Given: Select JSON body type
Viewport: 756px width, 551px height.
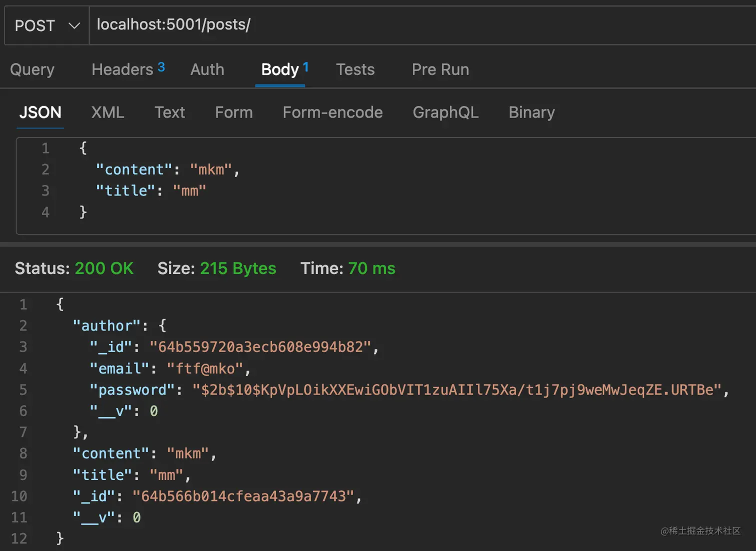Looking at the screenshot, I should 40,112.
